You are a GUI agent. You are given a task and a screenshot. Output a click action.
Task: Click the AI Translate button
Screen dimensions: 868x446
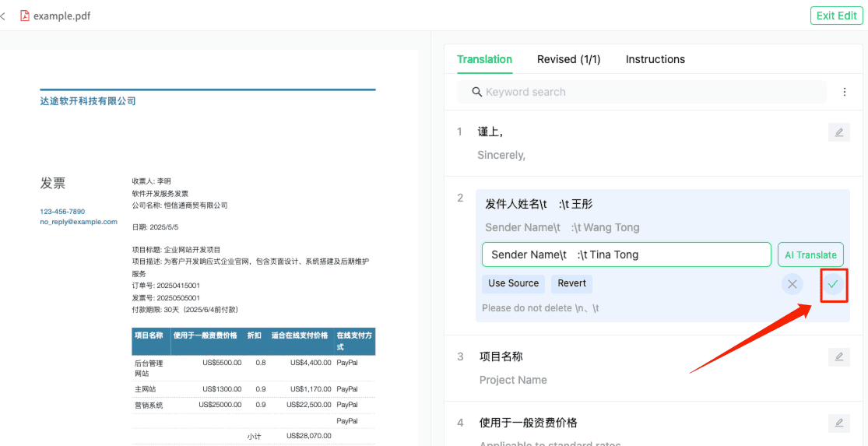(810, 255)
